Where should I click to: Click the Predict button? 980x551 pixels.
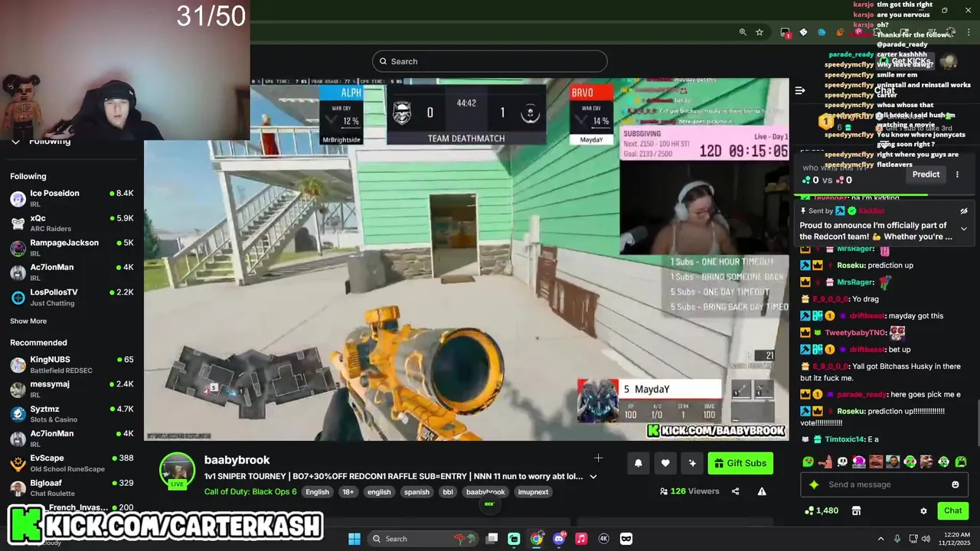click(926, 174)
